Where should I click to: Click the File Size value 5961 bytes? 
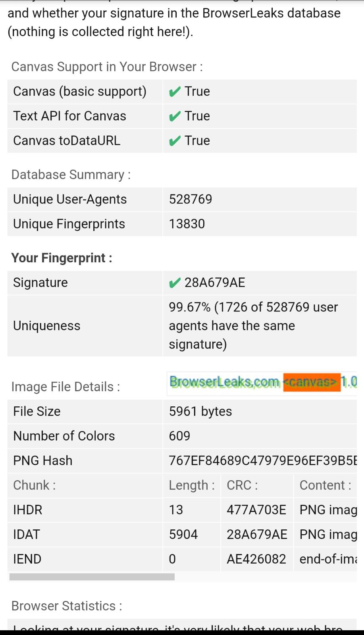200,411
